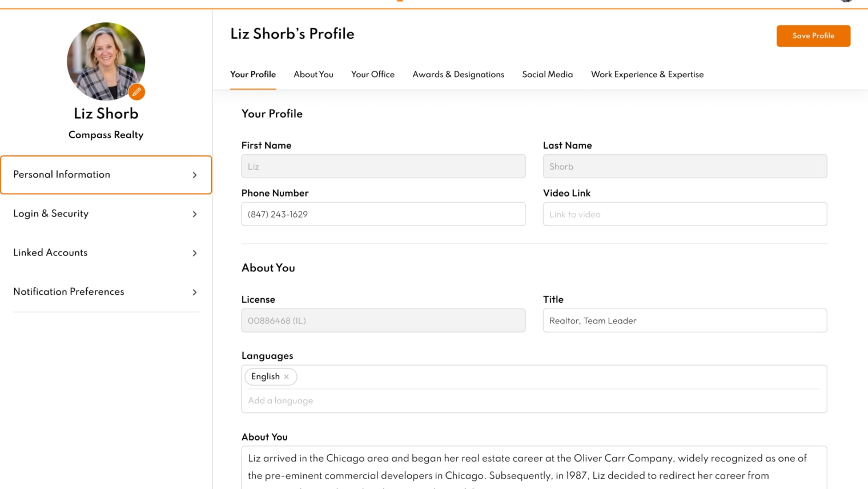Switch to the About You tab
The height and width of the screenshot is (489, 868).
pyautogui.click(x=313, y=75)
